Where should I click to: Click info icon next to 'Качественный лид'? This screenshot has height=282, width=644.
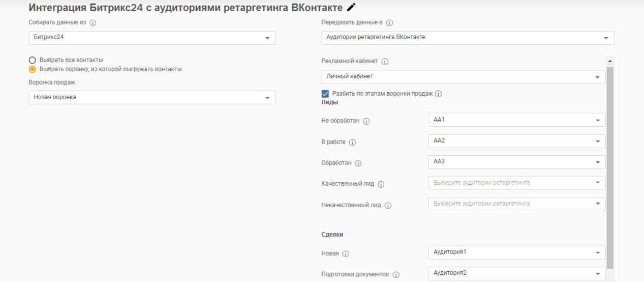click(x=381, y=184)
